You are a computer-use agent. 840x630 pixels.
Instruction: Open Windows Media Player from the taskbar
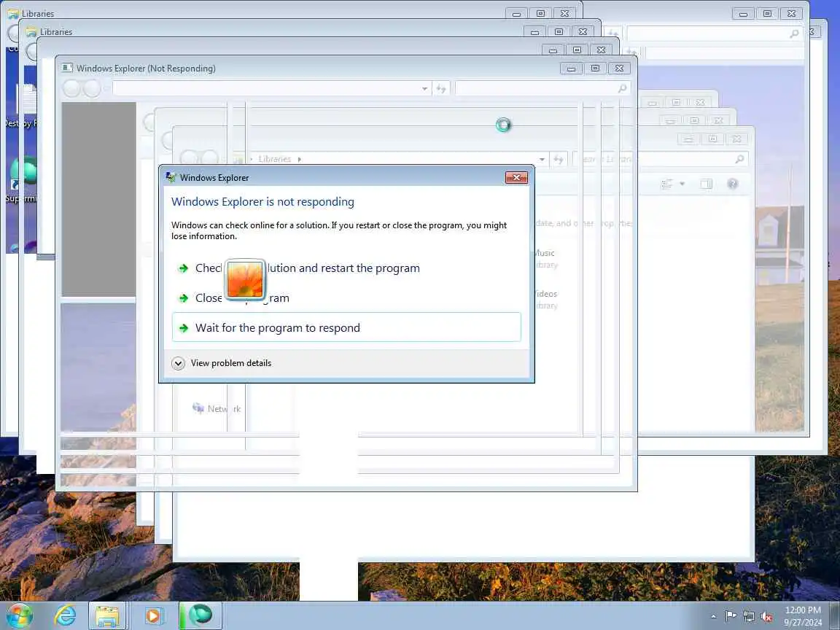click(152, 615)
